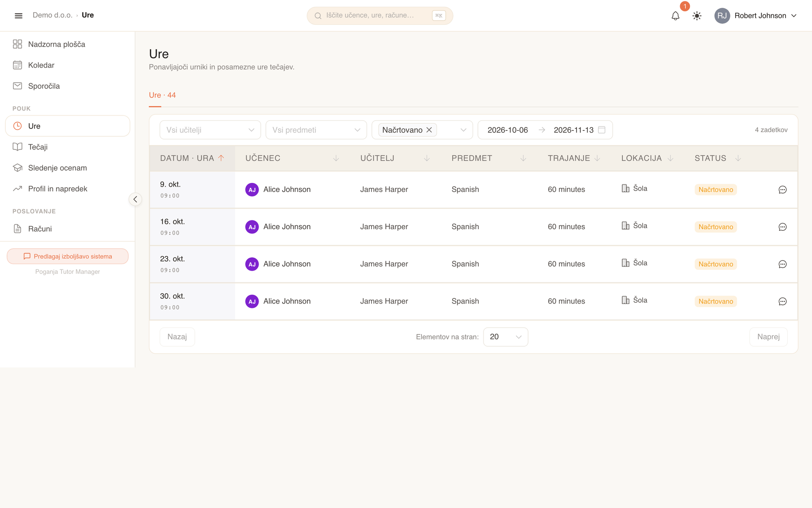The height and width of the screenshot is (508, 812).
Task: Click Alice Johnson avatar in 9. okt. row
Action: click(x=252, y=190)
